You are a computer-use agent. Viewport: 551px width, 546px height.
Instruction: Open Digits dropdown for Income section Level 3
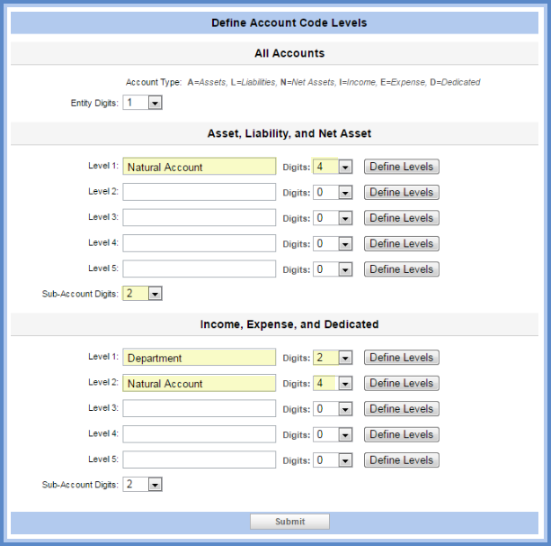tap(332, 409)
